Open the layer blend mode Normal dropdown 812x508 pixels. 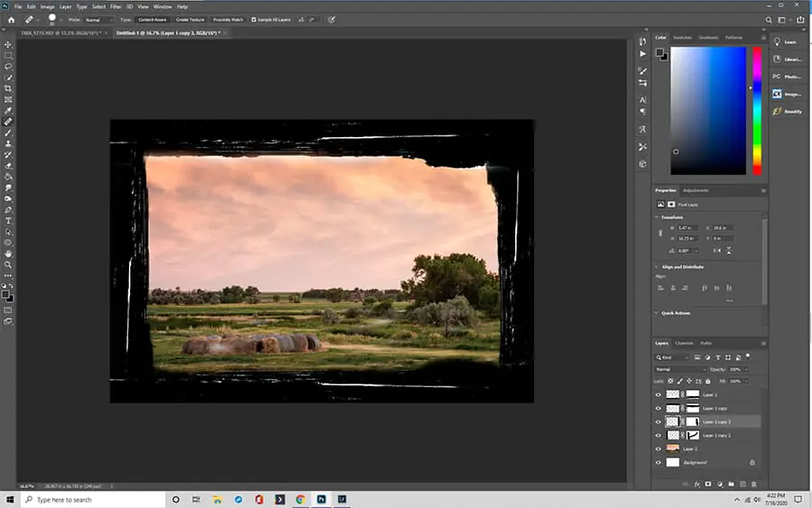click(680, 369)
